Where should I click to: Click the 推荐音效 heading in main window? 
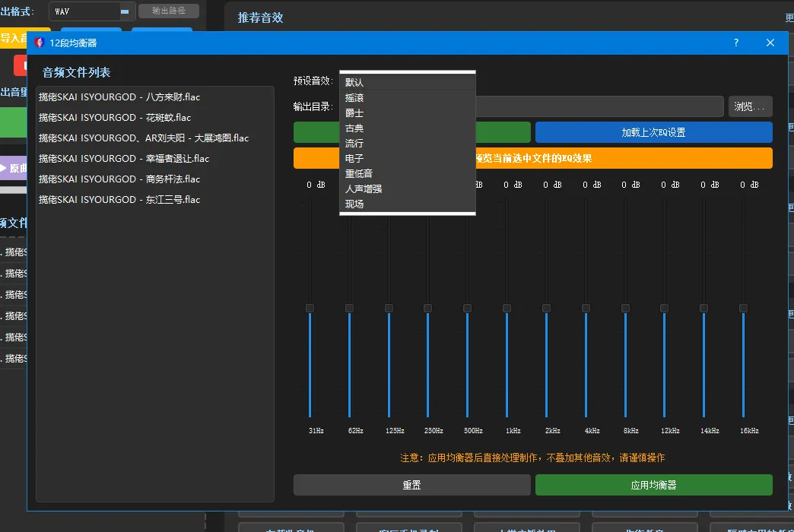pyautogui.click(x=260, y=17)
